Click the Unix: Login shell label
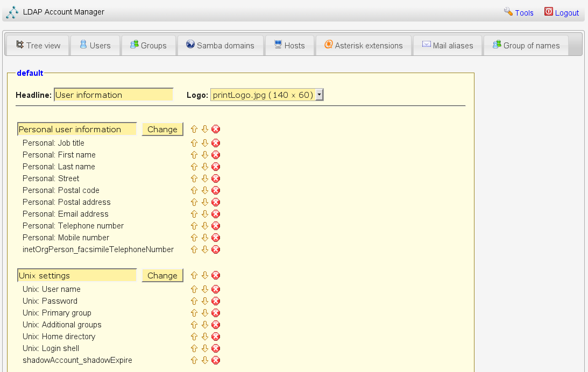The image size is (588, 372). (x=51, y=348)
